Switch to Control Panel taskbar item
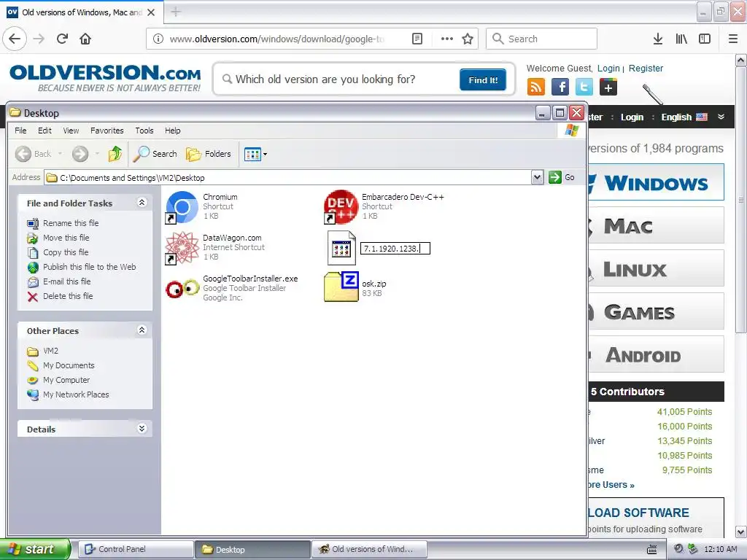 (135, 549)
